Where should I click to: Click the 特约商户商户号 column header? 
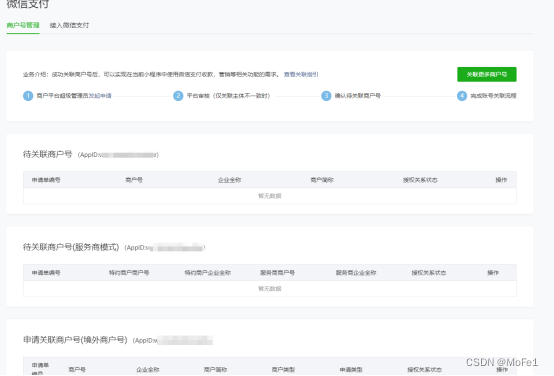coord(129,272)
